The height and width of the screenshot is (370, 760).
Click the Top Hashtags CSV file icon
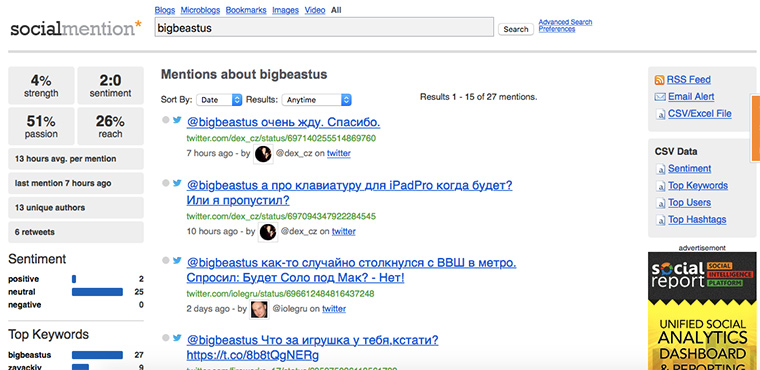point(660,220)
